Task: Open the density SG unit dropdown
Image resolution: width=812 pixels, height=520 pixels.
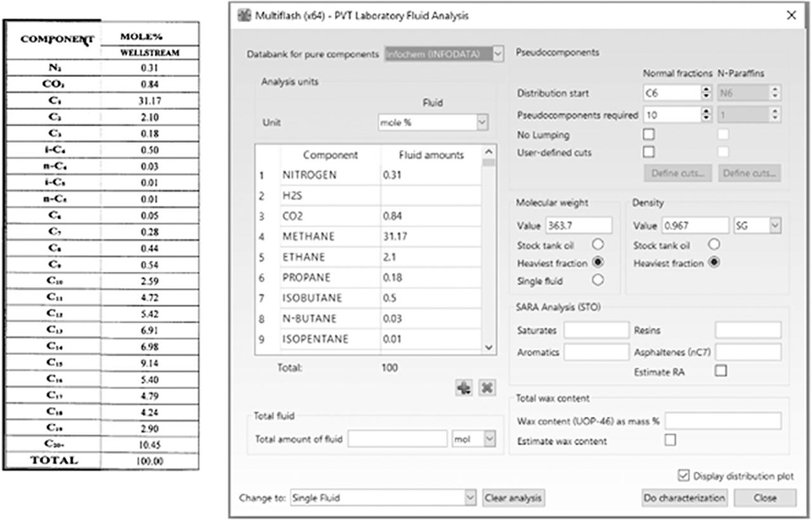Action: click(775, 225)
